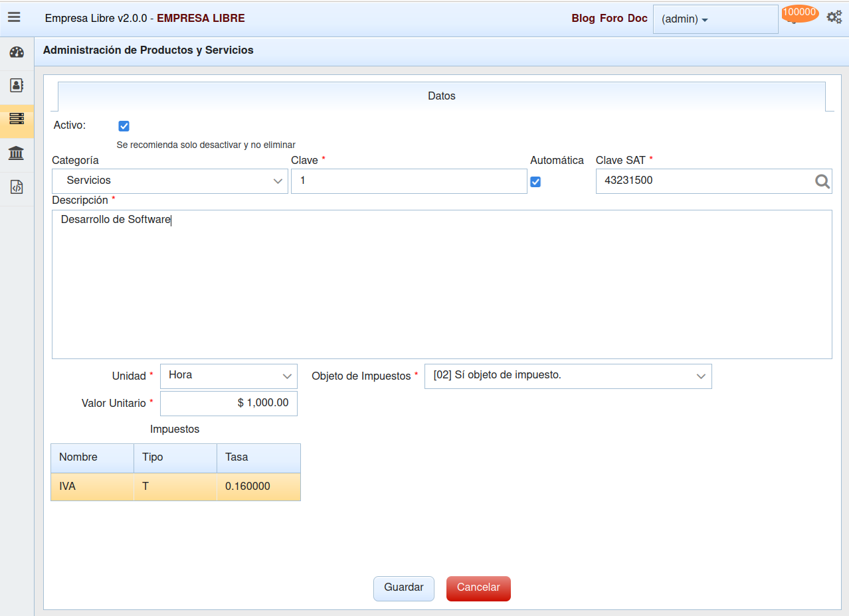Open the Objeto de Impuestos dropdown
This screenshot has width=849, height=616.
coord(568,376)
